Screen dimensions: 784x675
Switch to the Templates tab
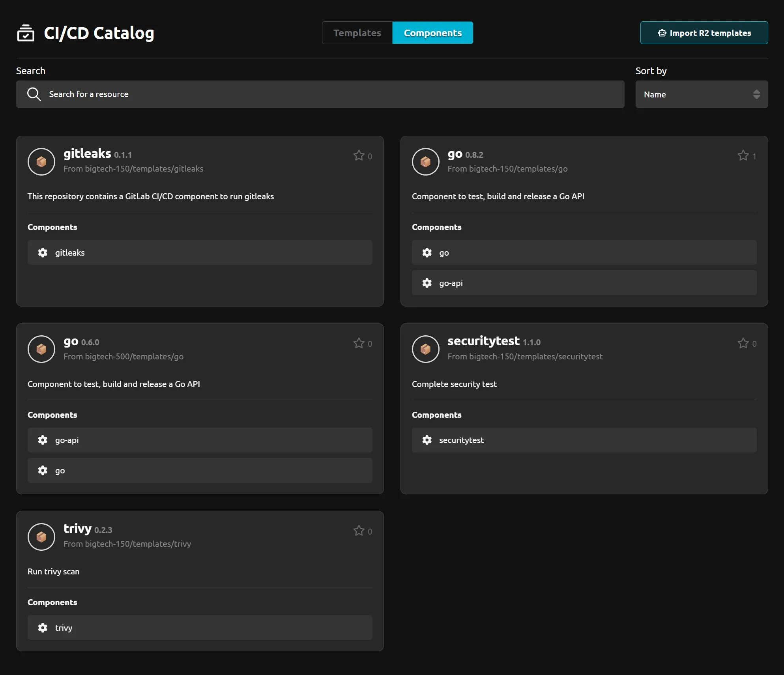pyautogui.click(x=357, y=33)
